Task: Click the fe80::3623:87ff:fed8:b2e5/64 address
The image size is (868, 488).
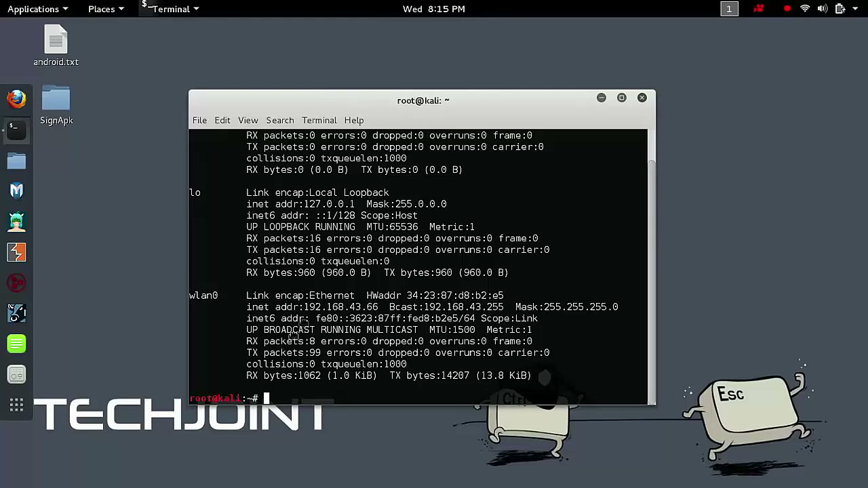Action: [x=395, y=319]
